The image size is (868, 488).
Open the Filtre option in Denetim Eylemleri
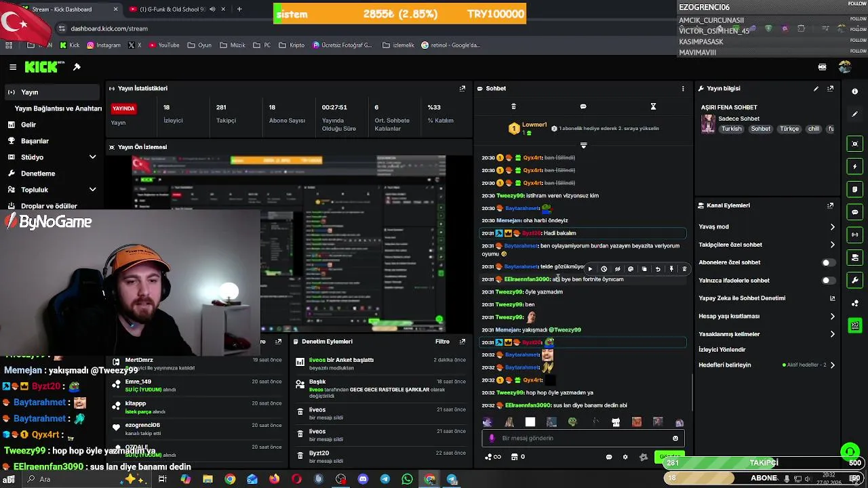click(442, 342)
